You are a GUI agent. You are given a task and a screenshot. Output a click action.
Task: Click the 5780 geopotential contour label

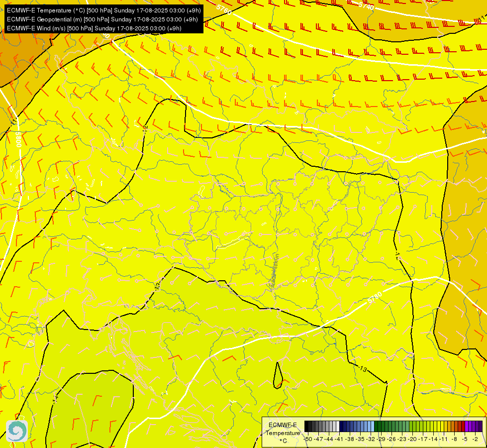pos(375,298)
